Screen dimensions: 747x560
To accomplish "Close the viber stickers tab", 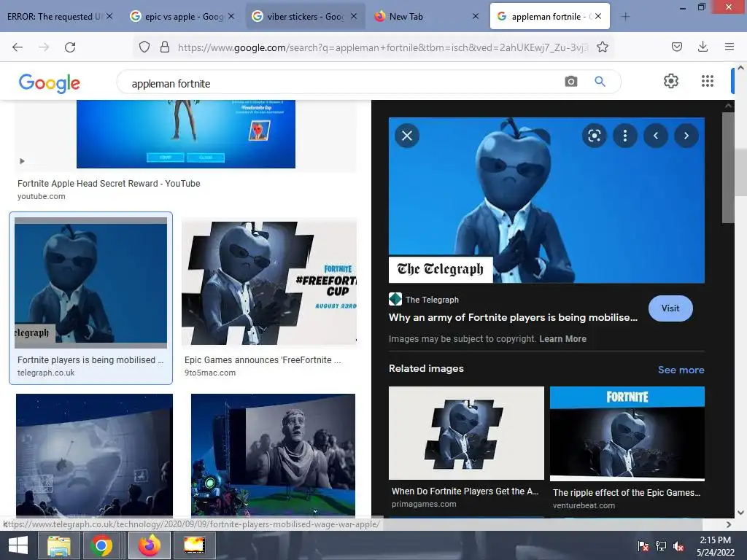I will click(354, 16).
